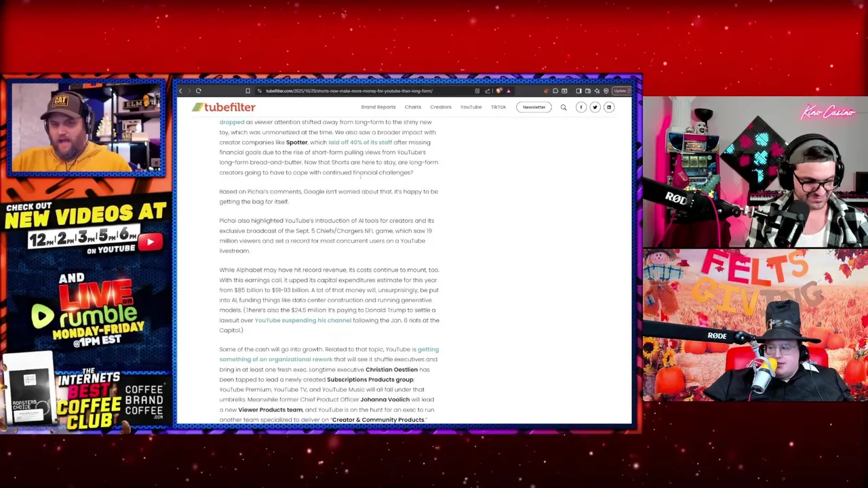Click the red YouTube play logo in overlay

coord(151,242)
